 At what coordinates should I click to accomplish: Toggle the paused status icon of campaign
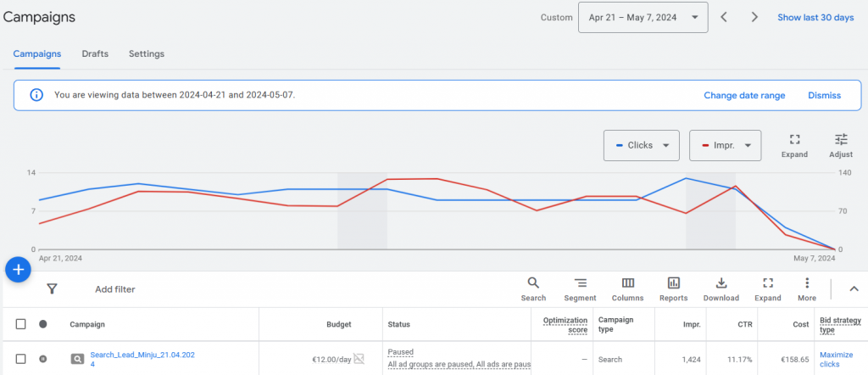pyautogui.click(x=43, y=359)
